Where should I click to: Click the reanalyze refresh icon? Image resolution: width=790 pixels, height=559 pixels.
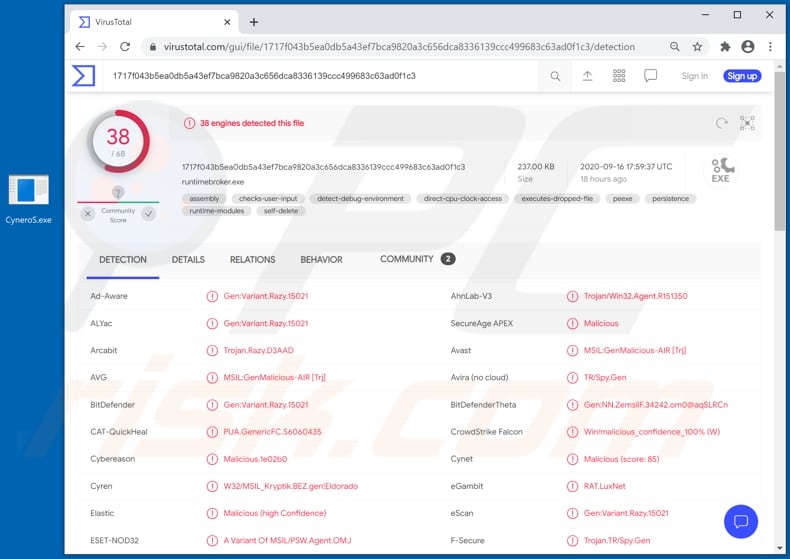pyautogui.click(x=721, y=123)
